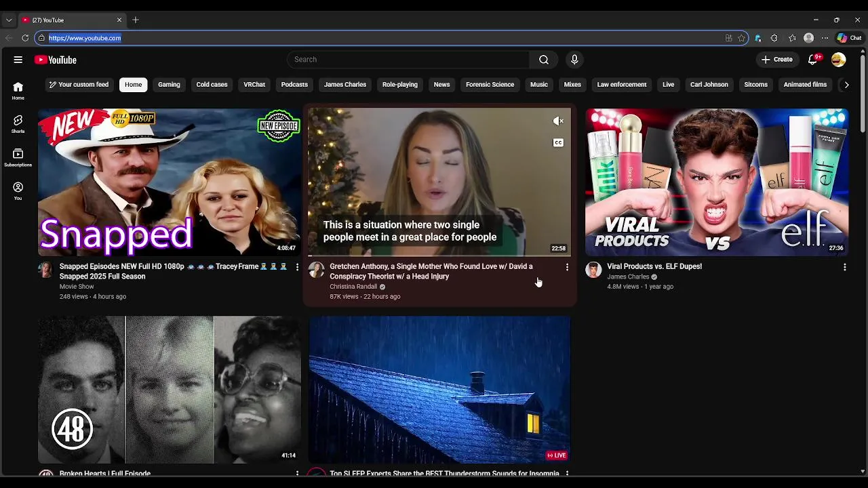Open the You section in sidebar
Screen dimensions: 868x488
tap(18, 191)
